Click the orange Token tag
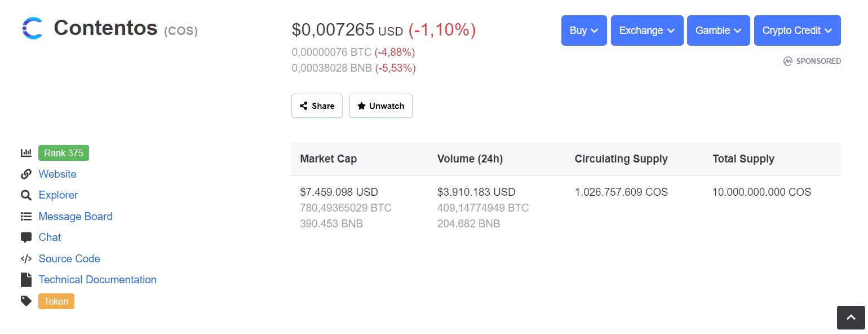The width and height of the screenshot is (868, 334). coord(56,301)
